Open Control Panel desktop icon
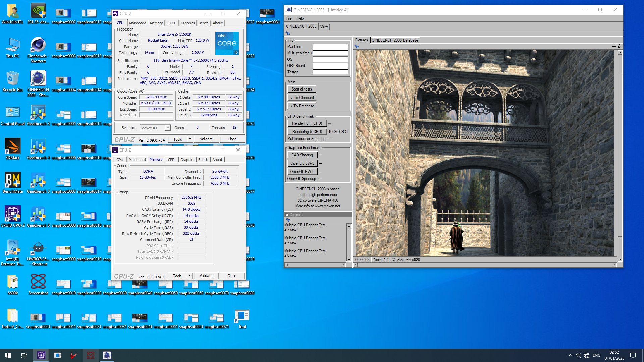Image resolution: width=644 pixels, height=362 pixels. (x=13, y=116)
